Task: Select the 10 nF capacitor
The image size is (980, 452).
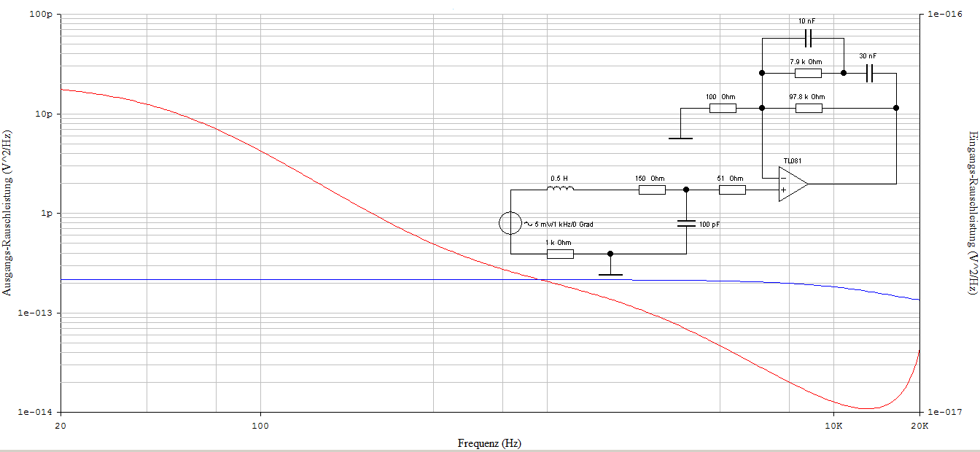Action: click(x=808, y=38)
